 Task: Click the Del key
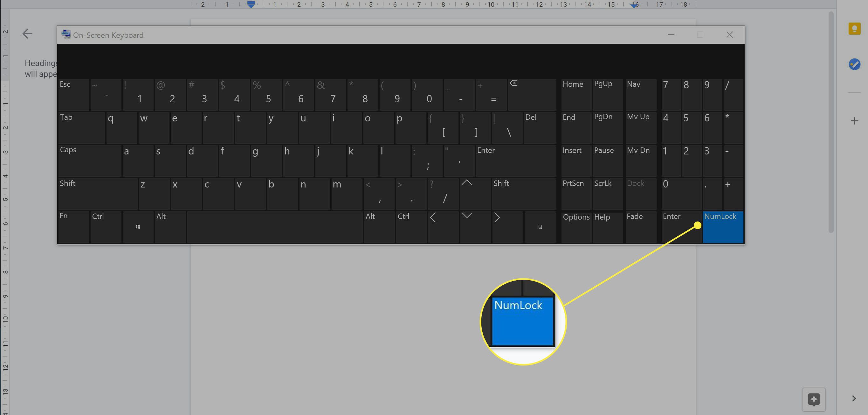point(540,128)
